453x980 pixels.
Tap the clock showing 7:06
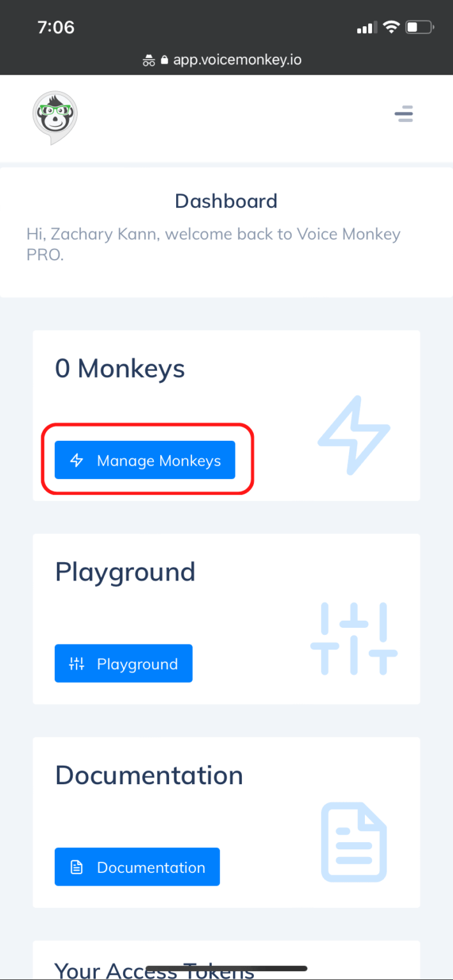(x=56, y=27)
